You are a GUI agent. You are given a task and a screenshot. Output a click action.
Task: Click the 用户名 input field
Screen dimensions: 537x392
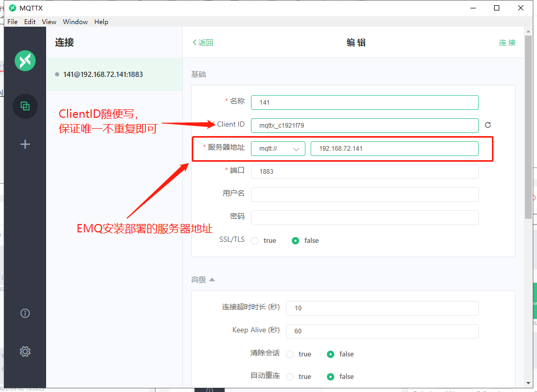[x=365, y=195]
